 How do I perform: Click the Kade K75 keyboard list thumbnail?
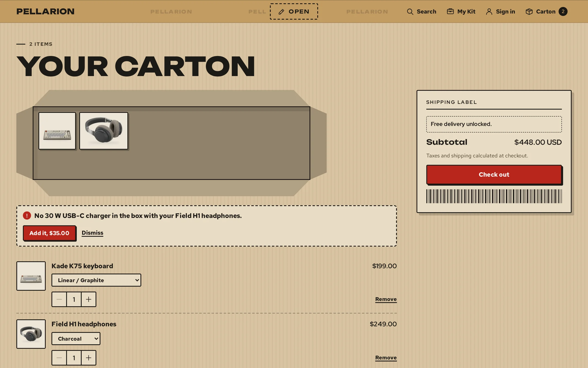coord(31,276)
